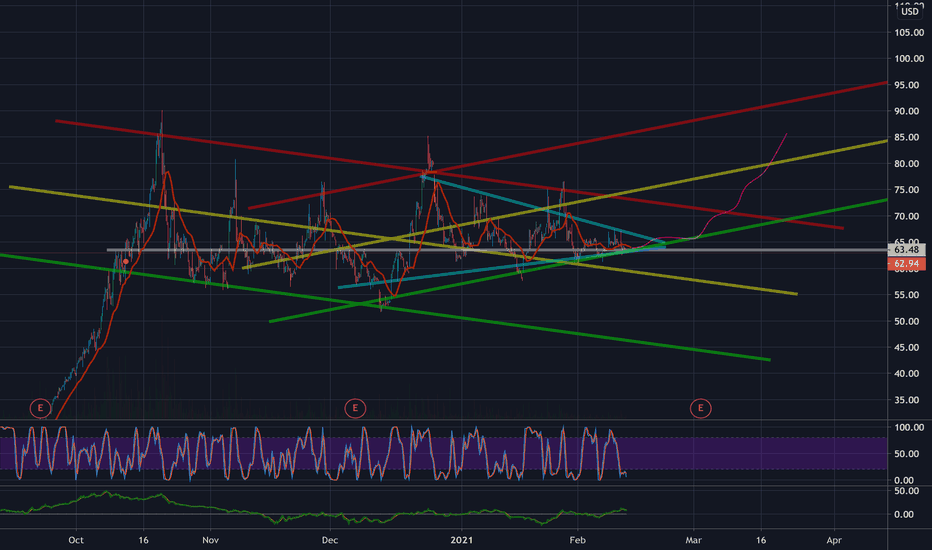Click the 2021 label on the time axis

(461, 540)
